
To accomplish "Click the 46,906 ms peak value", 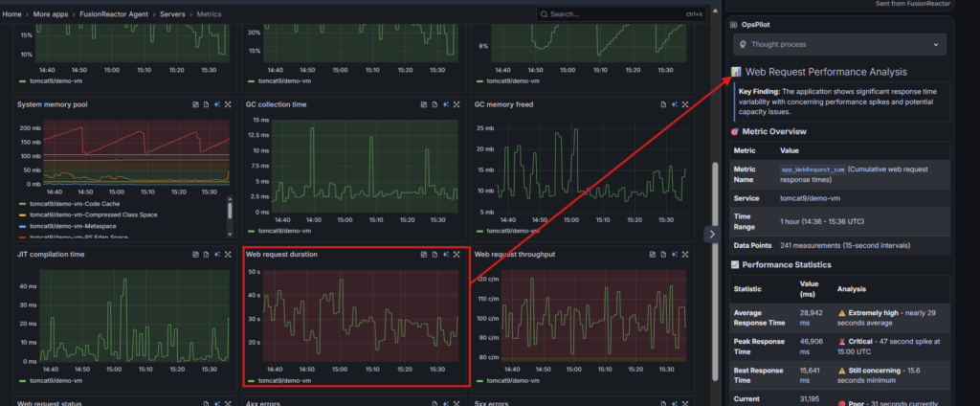I will [811, 347].
